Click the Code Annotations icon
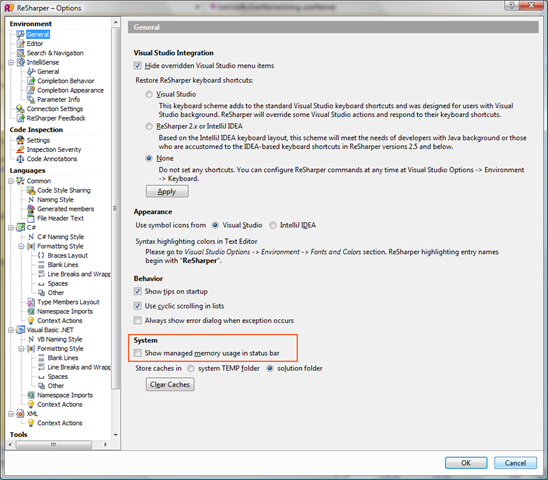 point(21,159)
